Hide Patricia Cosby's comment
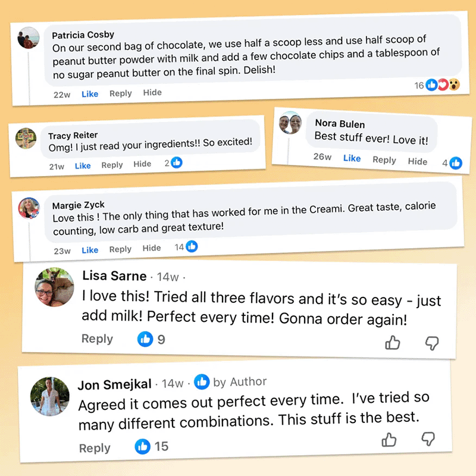This screenshot has height=476, width=476. pos(152,93)
